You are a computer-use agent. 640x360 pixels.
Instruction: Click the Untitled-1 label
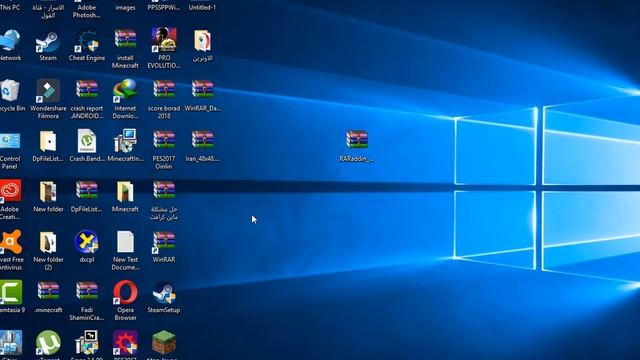[x=202, y=7]
